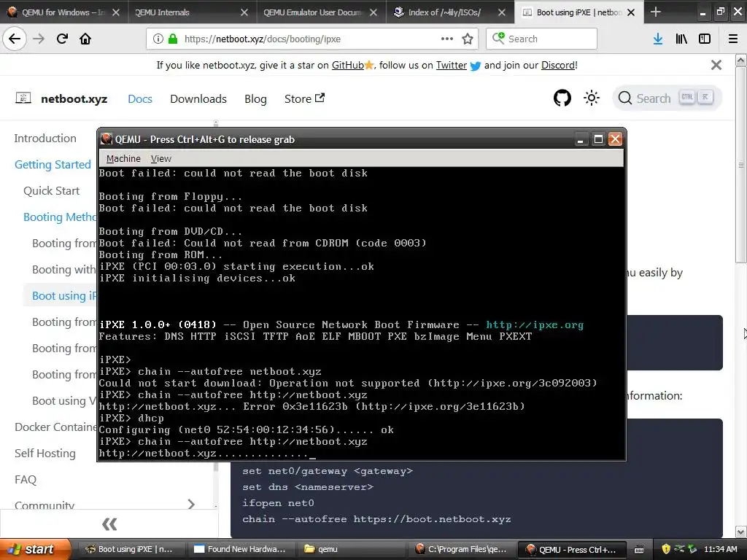The width and height of the screenshot is (747, 560).
Task: Bookmark this page with the star
Action: click(468, 39)
